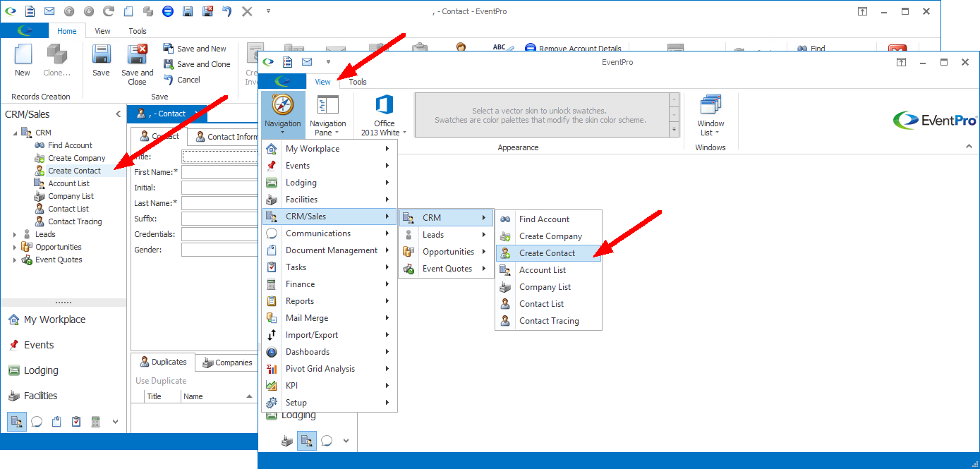Screen dimensions: 980x469
Task: Open Lodging group in Contact window
Action: (63, 370)
